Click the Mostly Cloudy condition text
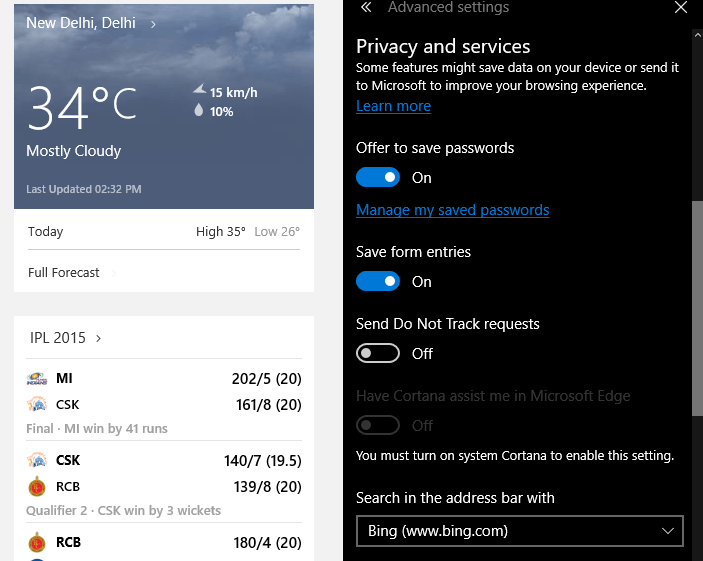The image size is (703, 561). click(x=74, y=151)
